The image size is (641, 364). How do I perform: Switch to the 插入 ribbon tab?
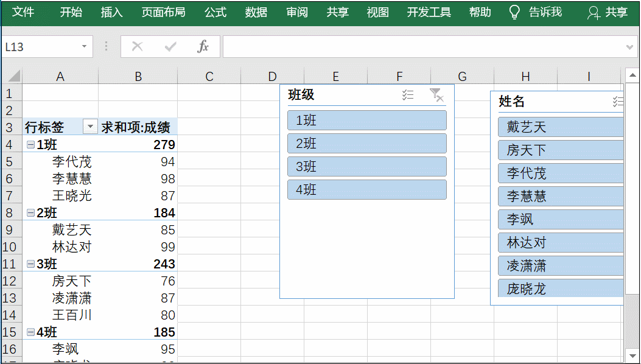(111, 11)
